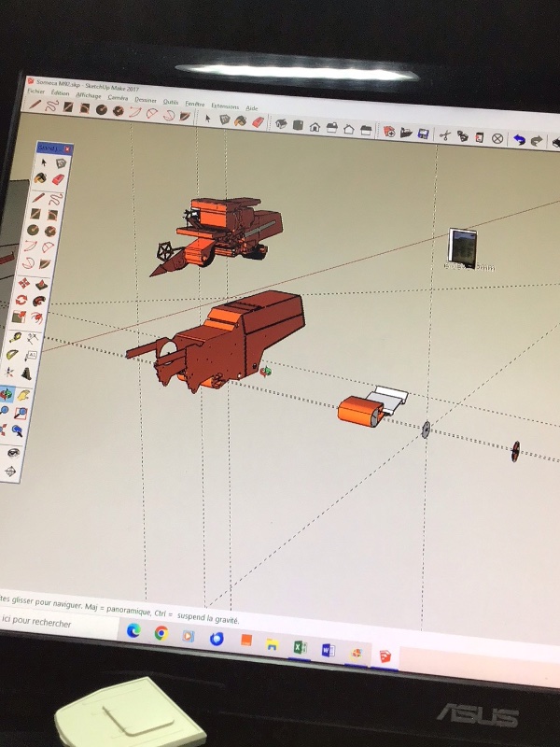
Task: Select the 2-Point Arc tool in top toolbar
Action: click(152, 113)
